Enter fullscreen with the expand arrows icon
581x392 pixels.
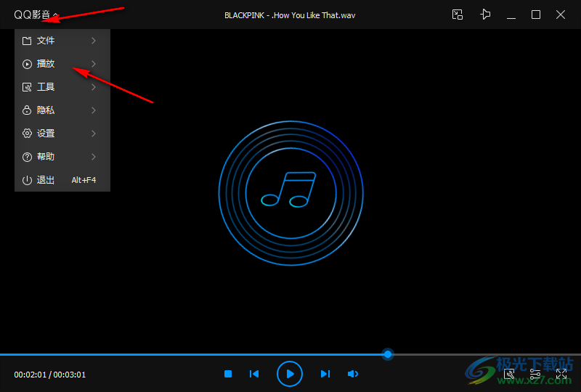point(561,374)
